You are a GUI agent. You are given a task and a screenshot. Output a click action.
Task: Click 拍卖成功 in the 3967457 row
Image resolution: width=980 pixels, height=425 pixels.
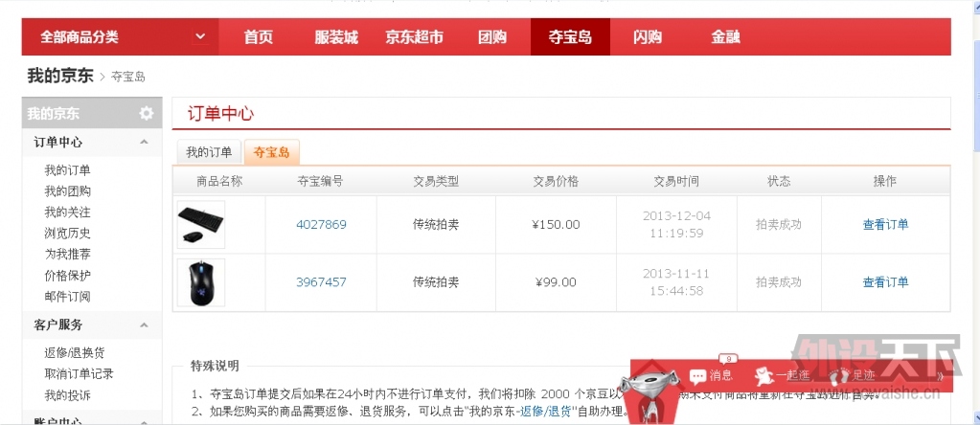pos(779,282)
